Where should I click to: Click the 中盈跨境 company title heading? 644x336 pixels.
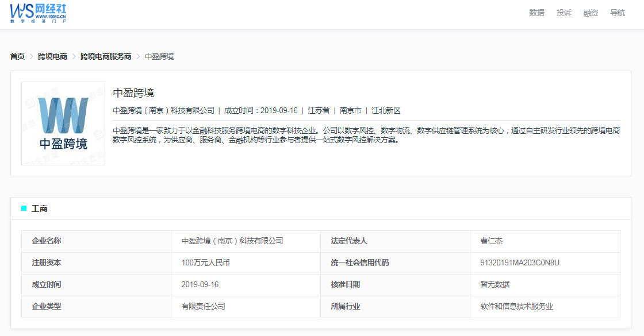pyautogui.click(x=133, y=93)
